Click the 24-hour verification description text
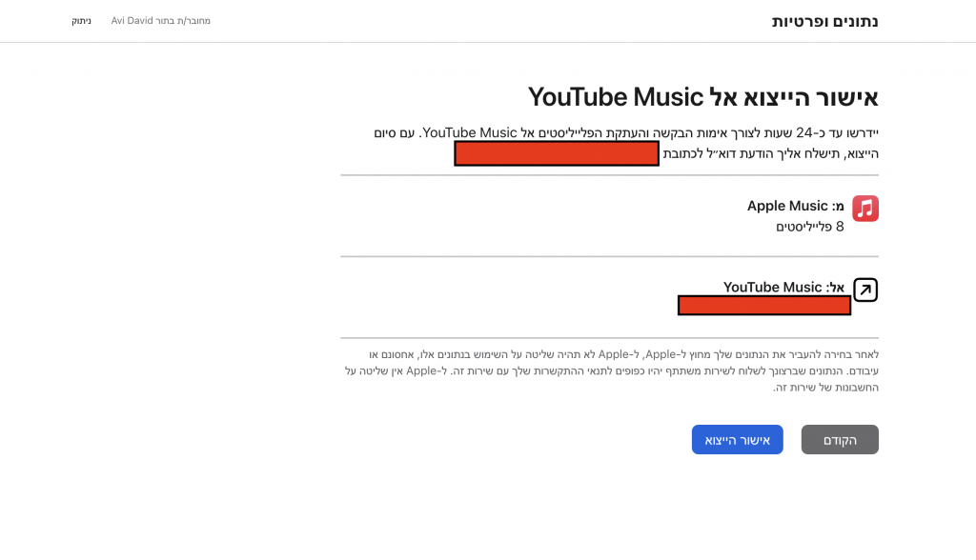This screenshot has height=560, width=976. tap(625, 143)
